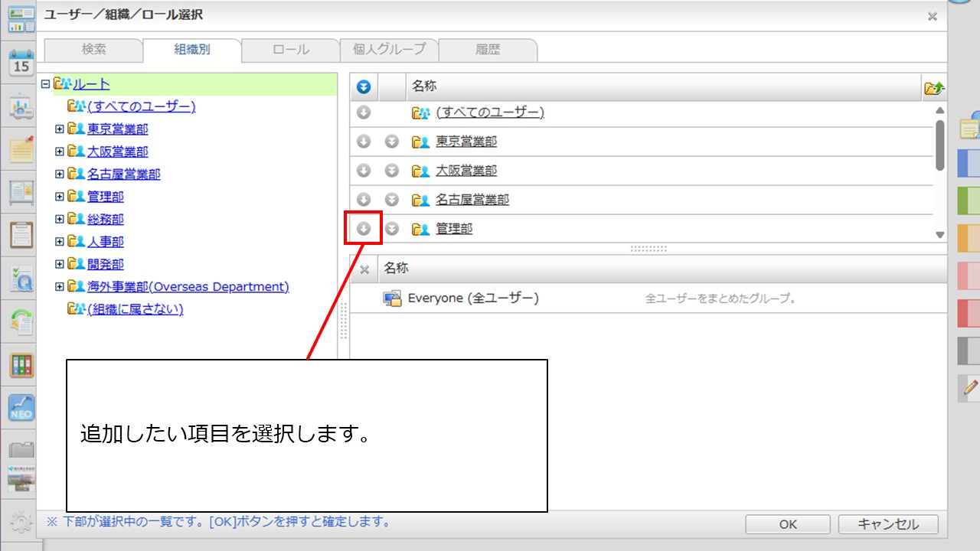Open sub-organizations of 管理部 via double-arrow icon
The height and width of the screenshot is (551, 980).
pyautogui.click(x=392, y=229)
